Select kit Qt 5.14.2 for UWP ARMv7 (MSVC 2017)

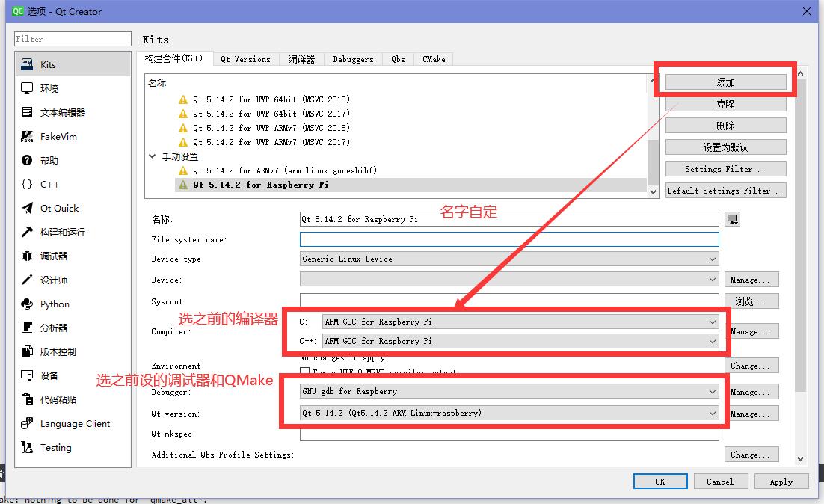point(271,142)
